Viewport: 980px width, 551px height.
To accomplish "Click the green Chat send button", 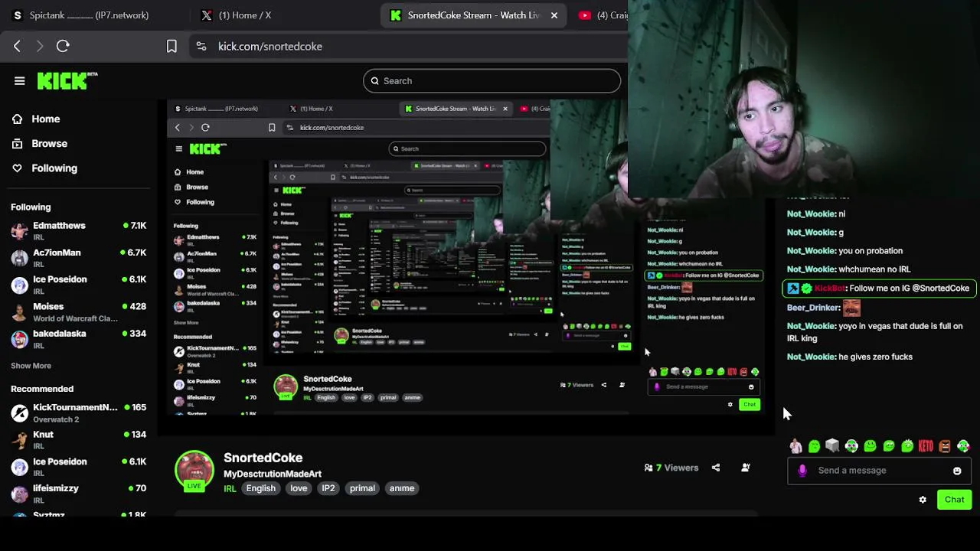I will pyautogui.click(x=954, y=500).
